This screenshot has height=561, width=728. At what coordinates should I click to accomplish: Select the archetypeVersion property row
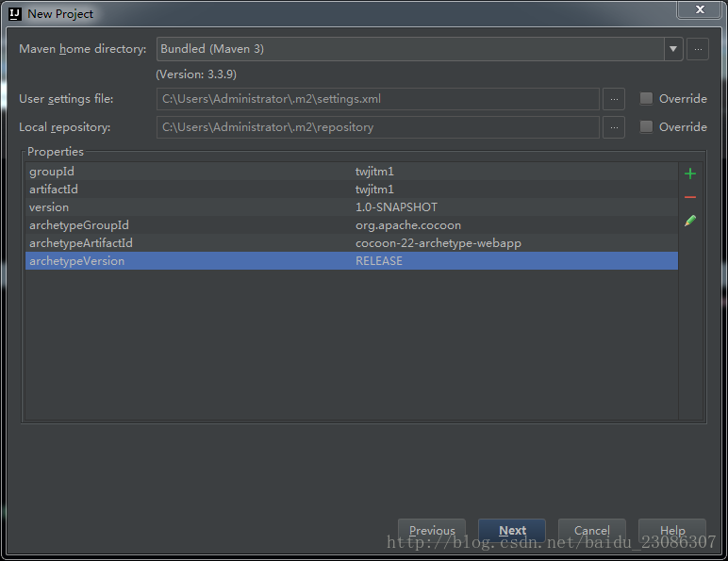click(x=352, y=261)
